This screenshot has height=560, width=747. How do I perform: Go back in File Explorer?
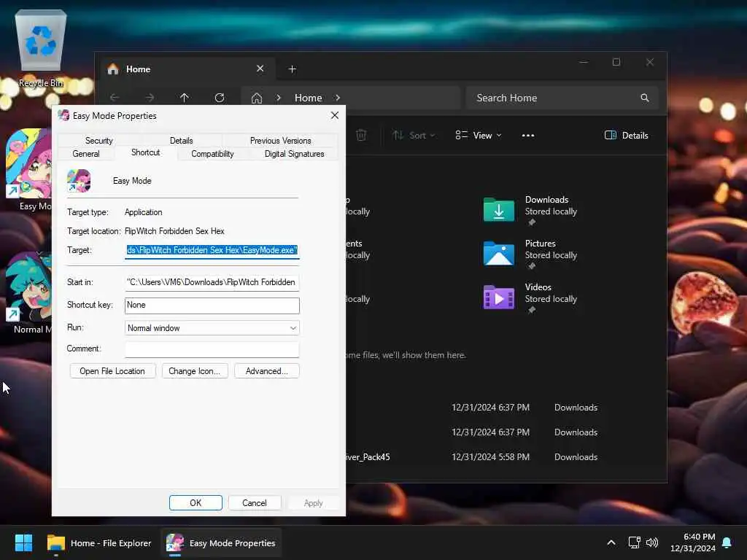pos(115,98)
